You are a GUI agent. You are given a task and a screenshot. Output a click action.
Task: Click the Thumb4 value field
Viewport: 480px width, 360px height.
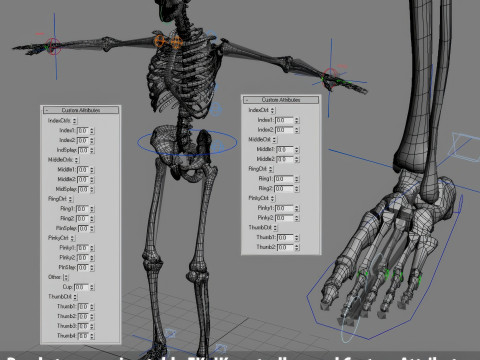(83, 336)
